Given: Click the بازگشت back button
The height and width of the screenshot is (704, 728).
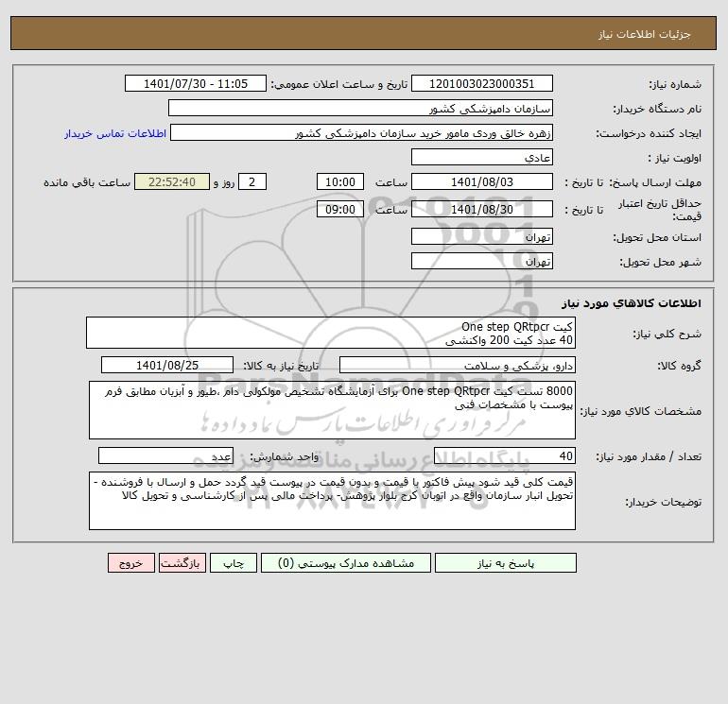Looking at the screenshot, I should [x=182, y=562].
